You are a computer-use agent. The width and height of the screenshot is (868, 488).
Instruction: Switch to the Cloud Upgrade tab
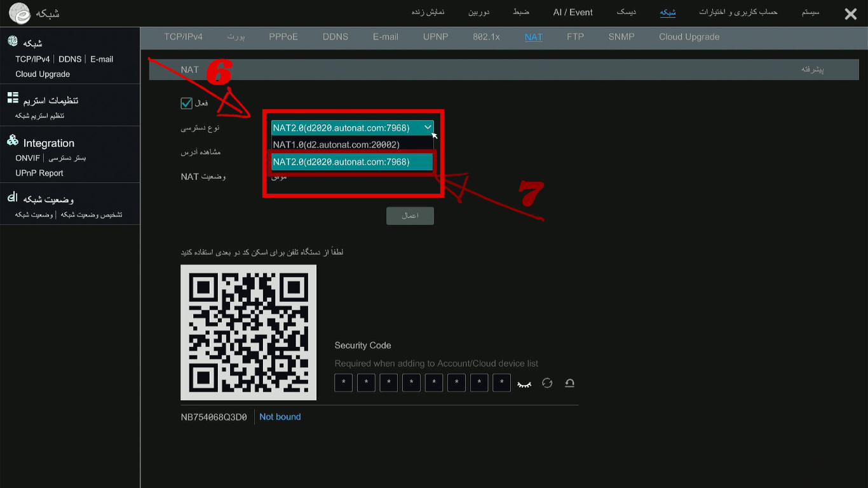(x=689, y=37)
